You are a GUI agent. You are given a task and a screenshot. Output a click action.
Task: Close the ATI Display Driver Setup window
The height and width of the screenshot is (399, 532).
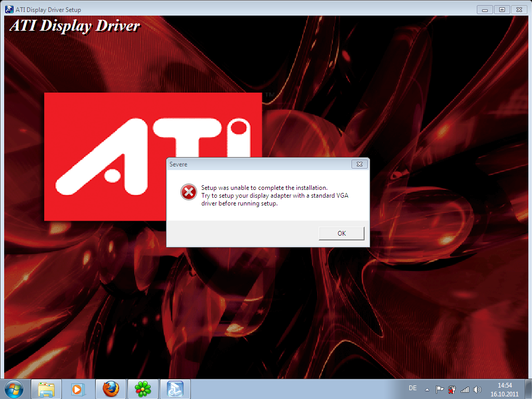pyautogui.click(x=519, y=10)
